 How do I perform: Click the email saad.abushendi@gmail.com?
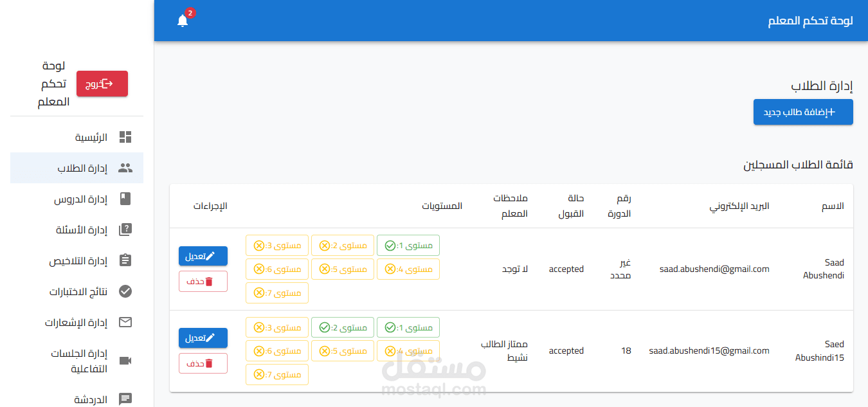coord(714,269)
